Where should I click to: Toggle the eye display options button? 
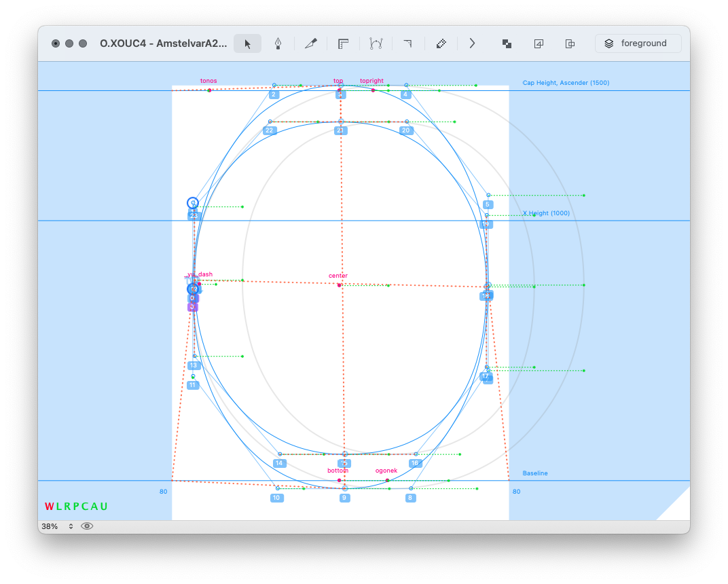87,526
